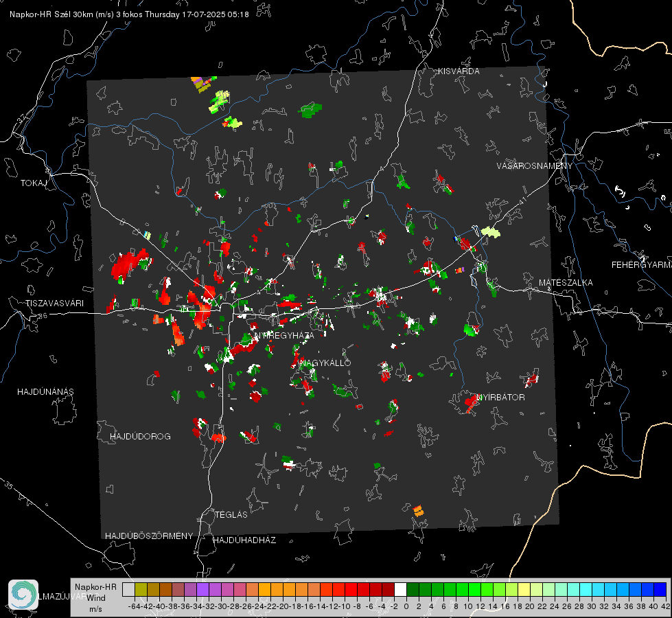Select the white swatch between -2 and 0
672x618 pixels.
click(400, 589)
